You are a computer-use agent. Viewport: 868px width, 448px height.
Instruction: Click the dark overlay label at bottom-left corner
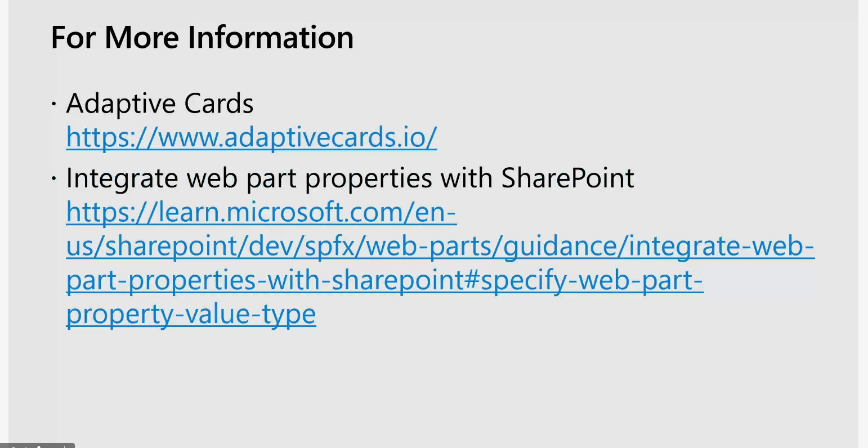point(37,445)
